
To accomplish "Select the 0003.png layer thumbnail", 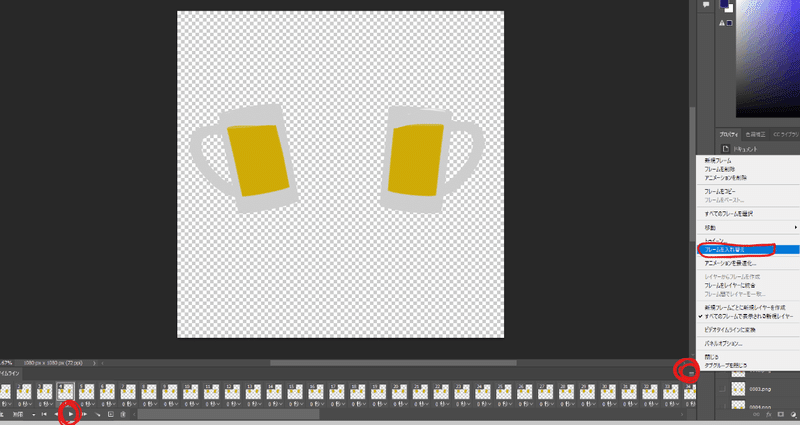I will point(738,389).
